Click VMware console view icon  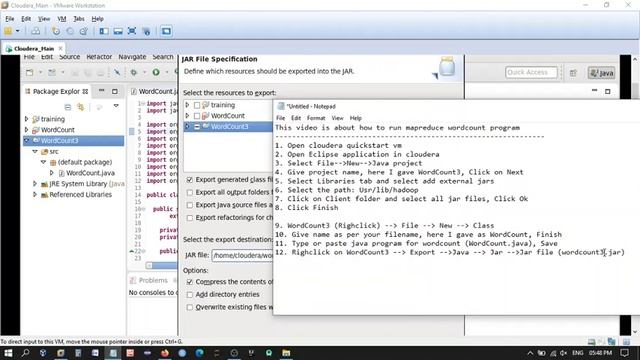pyautogui.click(x=166, y=31)
